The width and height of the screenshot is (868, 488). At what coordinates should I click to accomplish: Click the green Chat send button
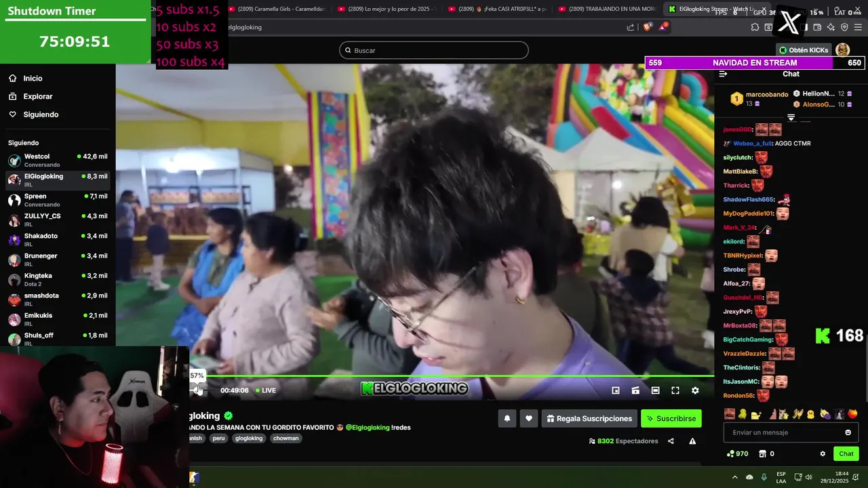(x=846, y=454)
